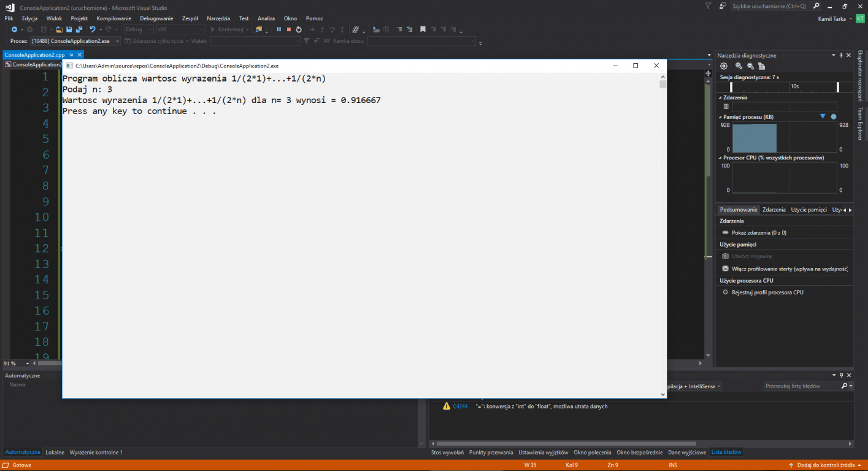Collapse the Pamięć procesu (KB) section

coord(720,117)
